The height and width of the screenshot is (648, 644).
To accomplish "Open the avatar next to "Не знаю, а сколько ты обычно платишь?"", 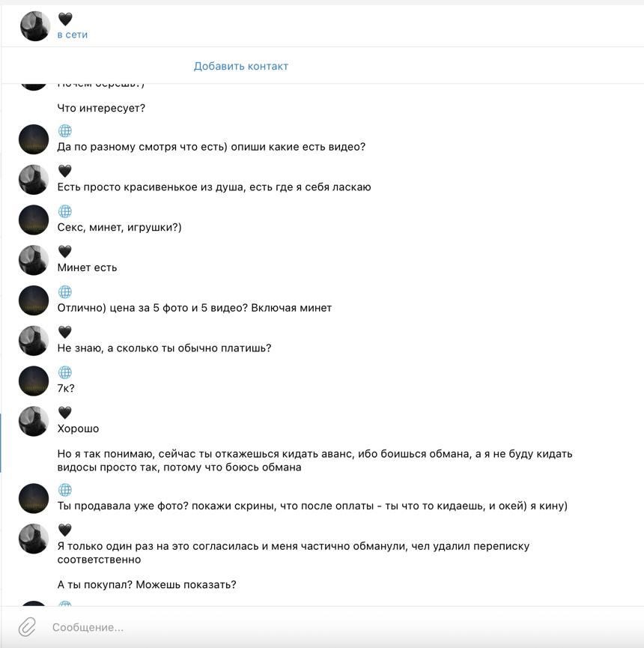I will [x=34, y=341].
